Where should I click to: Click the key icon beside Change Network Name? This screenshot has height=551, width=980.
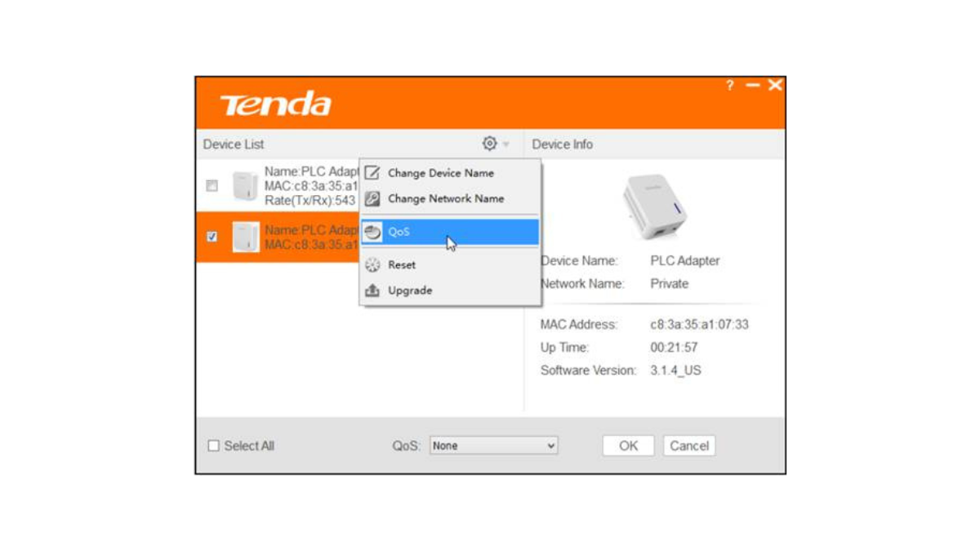coord(372,198)
